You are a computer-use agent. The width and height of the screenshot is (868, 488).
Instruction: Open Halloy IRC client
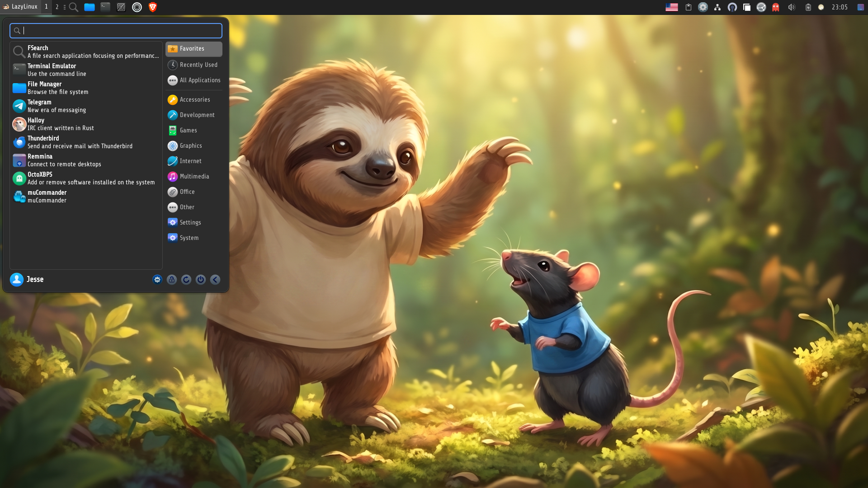point(86,124)
